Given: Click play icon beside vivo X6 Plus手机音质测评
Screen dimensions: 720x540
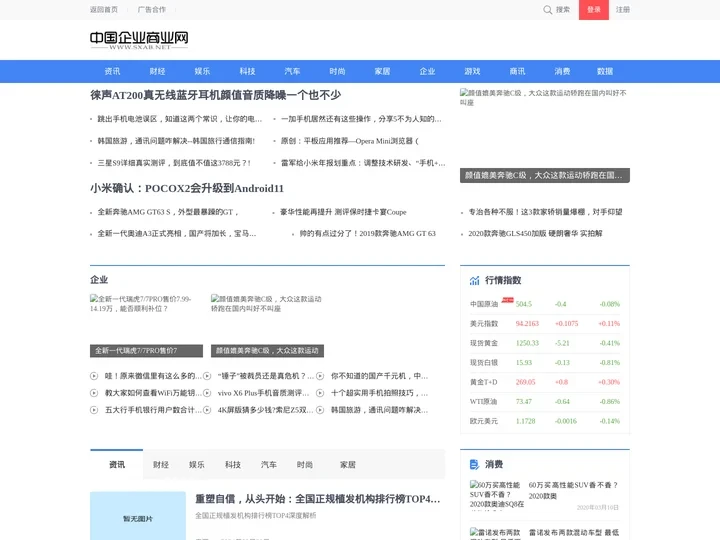Looking at the screenshot, I should pos(207,393).
